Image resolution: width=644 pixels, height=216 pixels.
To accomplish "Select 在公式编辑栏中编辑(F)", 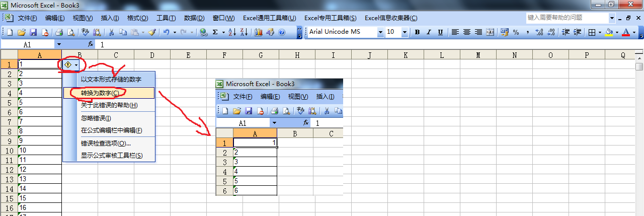I will click(x=109, y=130).
